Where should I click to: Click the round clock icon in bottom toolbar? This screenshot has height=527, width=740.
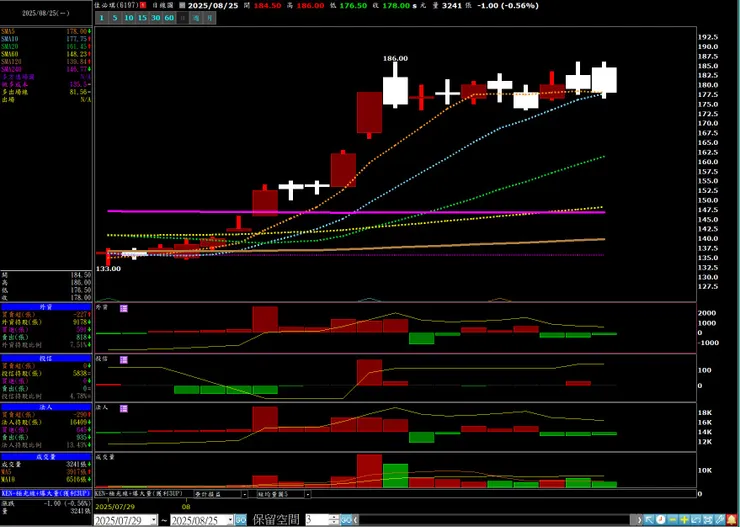pos(661,520)
